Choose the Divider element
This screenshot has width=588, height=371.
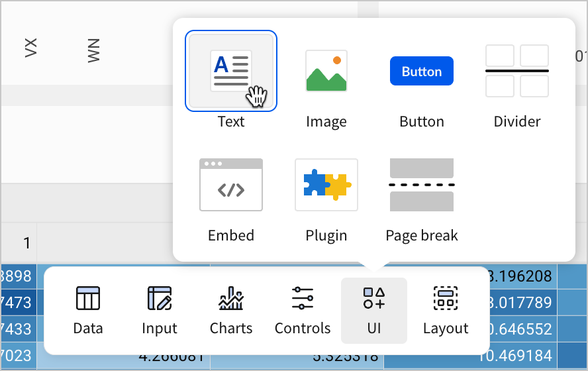(516, 71)
